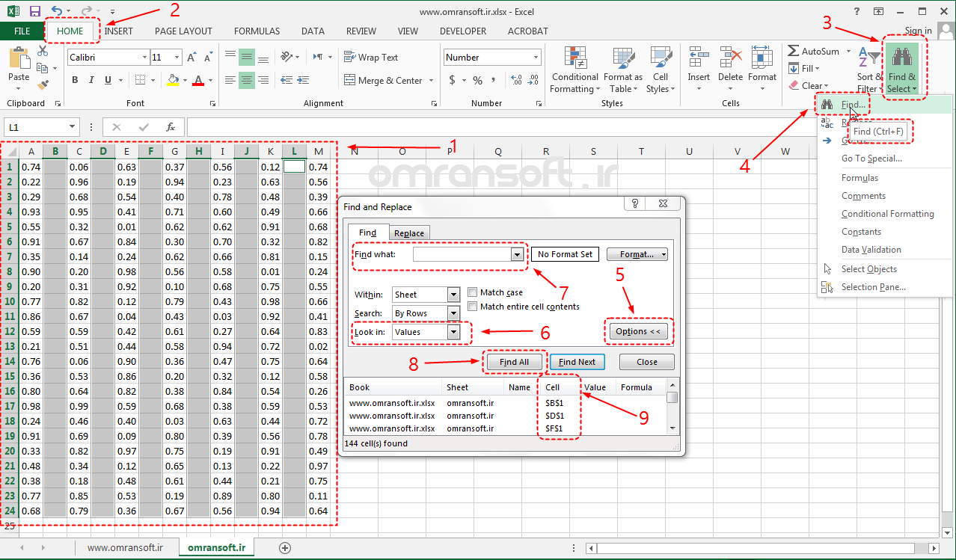The width and height of the screenshot is (956, 560).
Task: Click the Delete cells icon
Action: click(x=731, y=58)
